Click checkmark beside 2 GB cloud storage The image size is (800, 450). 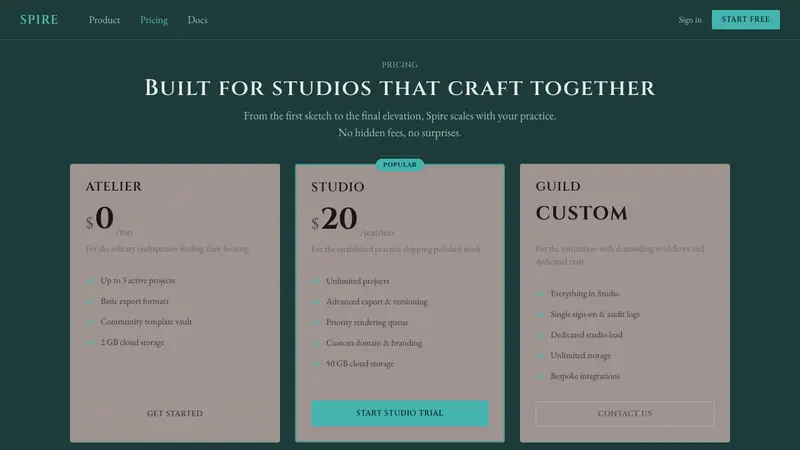pyautogui.click(x=90, y=343)
